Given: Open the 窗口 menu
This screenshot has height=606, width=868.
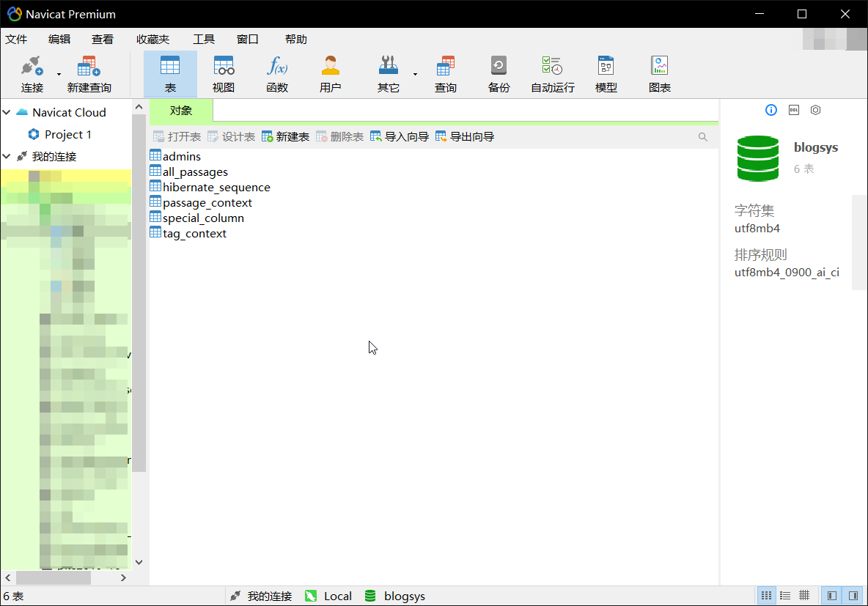Looking at the screenshot, I should (248, 40).
